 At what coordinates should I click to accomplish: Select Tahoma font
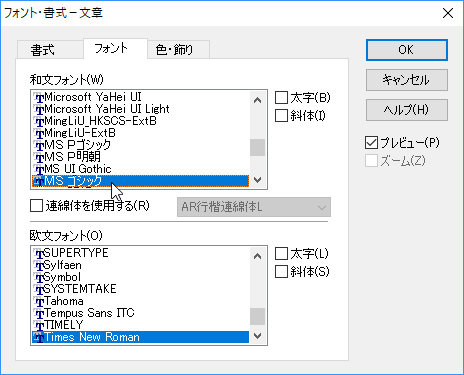pyautogui.click(x=140, y=301)
